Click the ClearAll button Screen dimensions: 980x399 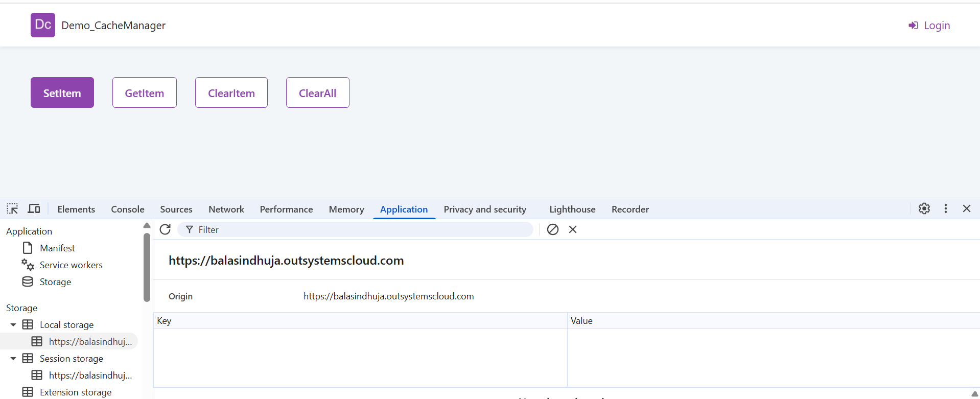pos(318,92)
